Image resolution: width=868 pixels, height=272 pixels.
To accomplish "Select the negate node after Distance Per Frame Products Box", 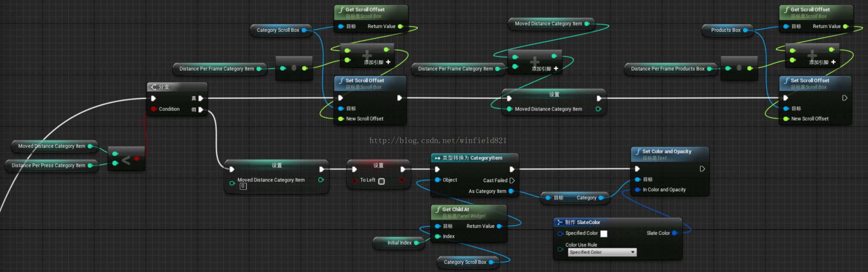I will click(739, 68).
